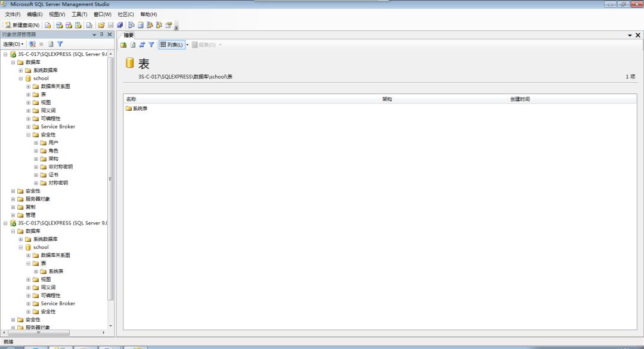Expand the 角色 folder node
644x349 pixels.
pyautogui.click(x=36, y=151)
